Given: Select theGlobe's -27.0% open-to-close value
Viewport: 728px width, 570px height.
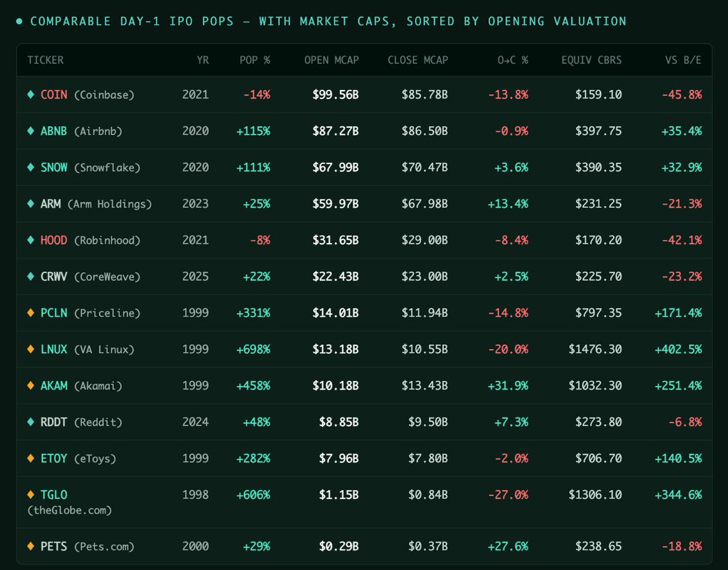Looking at the screenshot, I should [508, 494].
